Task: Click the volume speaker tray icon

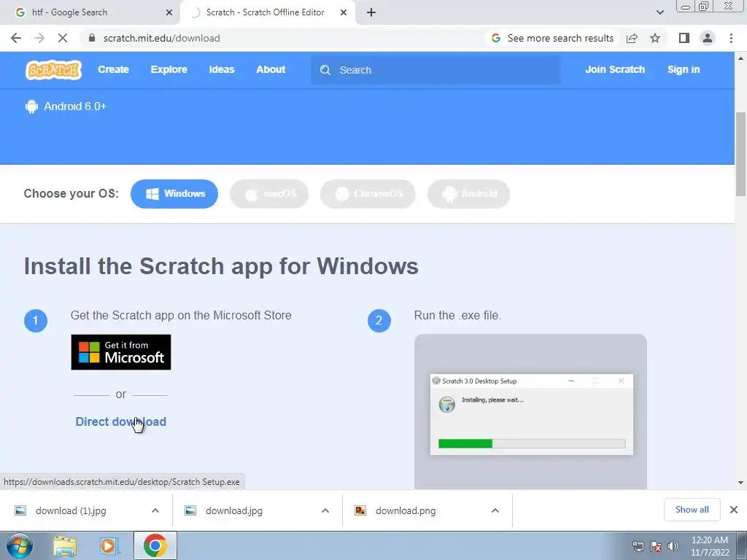Action: (x=673, y=546)
